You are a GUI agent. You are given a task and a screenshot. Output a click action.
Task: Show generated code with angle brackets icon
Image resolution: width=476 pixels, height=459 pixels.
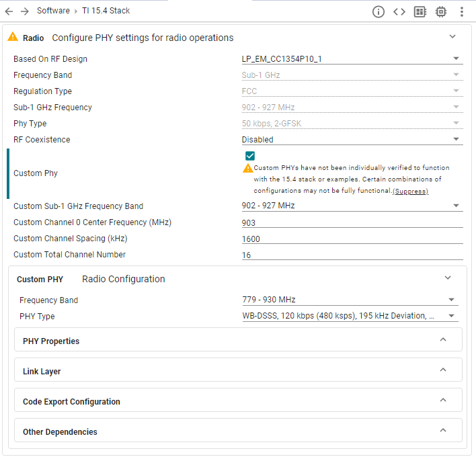point(399,11)
